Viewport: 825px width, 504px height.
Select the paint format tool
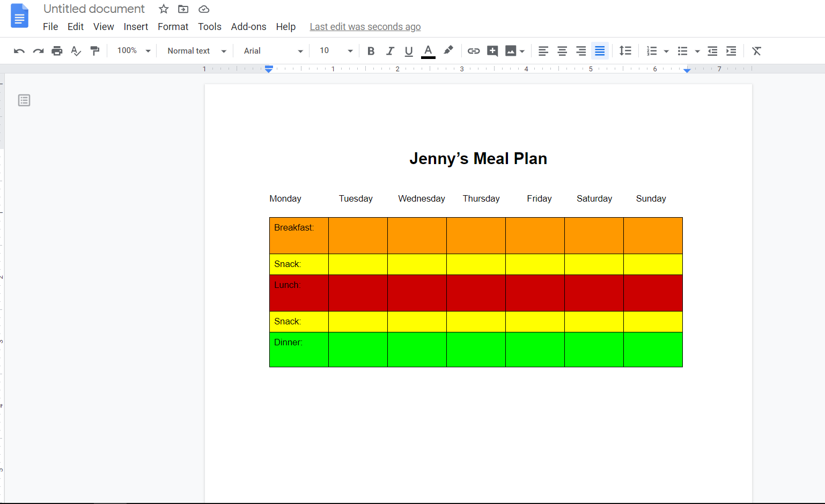coord(95,51)
